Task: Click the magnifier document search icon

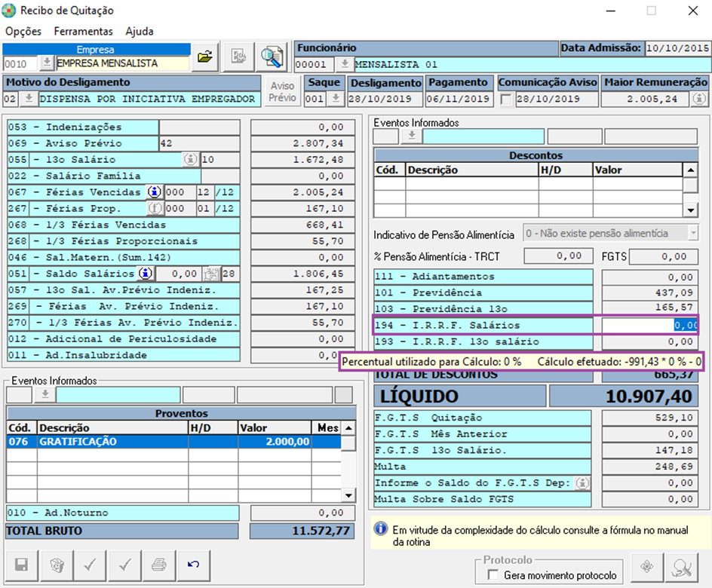Action: [x=272, y=57]
